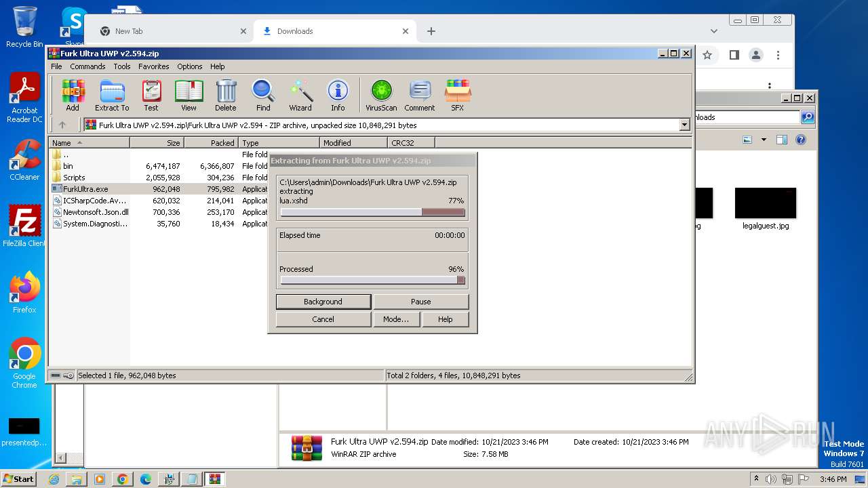Click the Extract To toolbar icon
This screenshot has width=868, height=488.
112,96
